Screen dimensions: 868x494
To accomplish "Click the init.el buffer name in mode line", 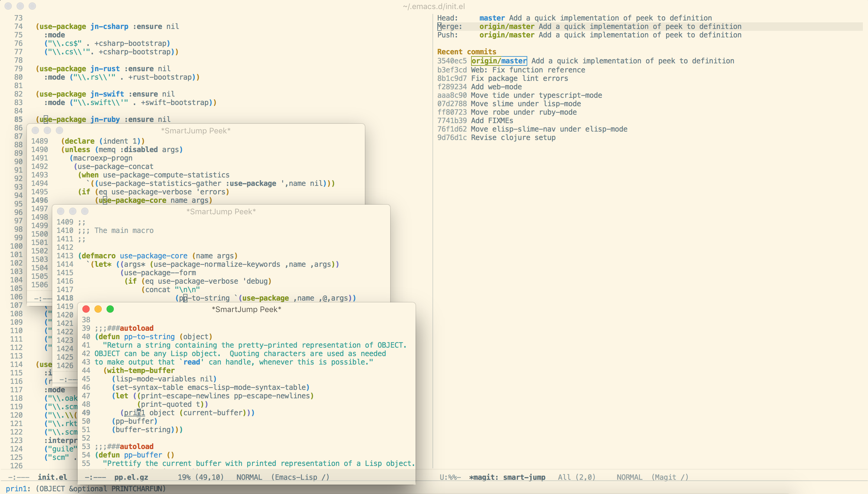I will (x=52, y=477).
